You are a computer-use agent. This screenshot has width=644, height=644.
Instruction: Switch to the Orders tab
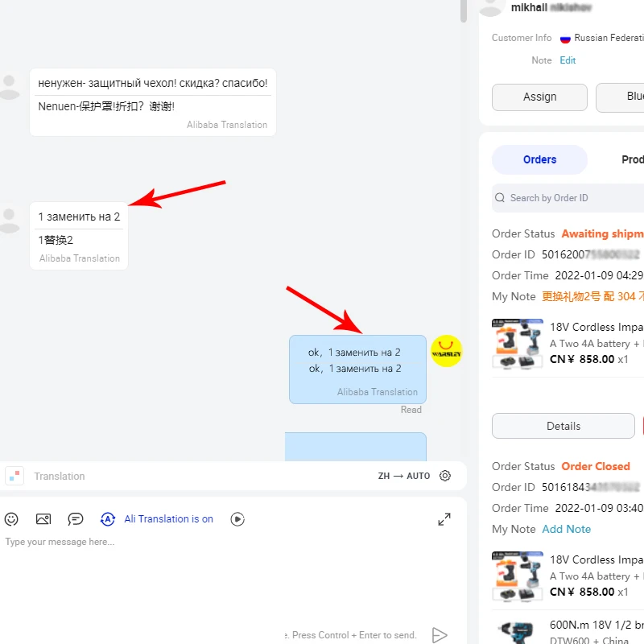(x=539, y=159)
